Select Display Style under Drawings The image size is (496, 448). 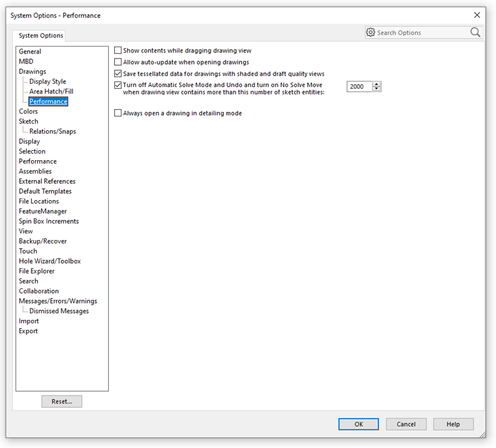47,81
